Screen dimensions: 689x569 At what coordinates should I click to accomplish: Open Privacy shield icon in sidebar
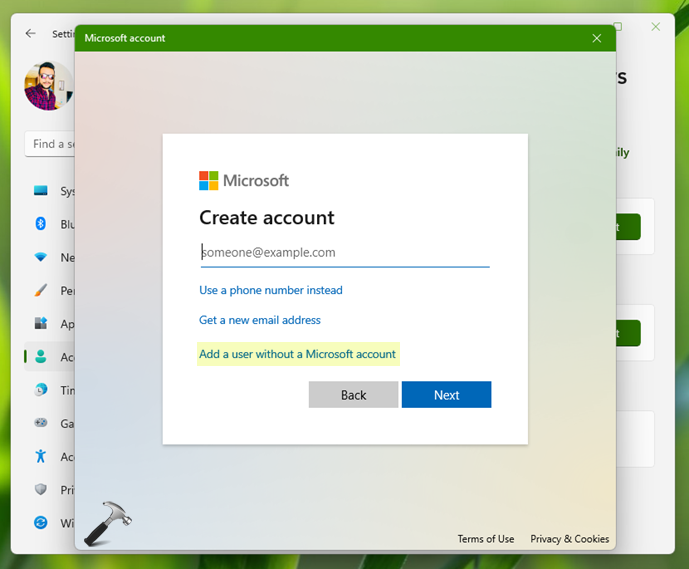[x=40, y=489]
